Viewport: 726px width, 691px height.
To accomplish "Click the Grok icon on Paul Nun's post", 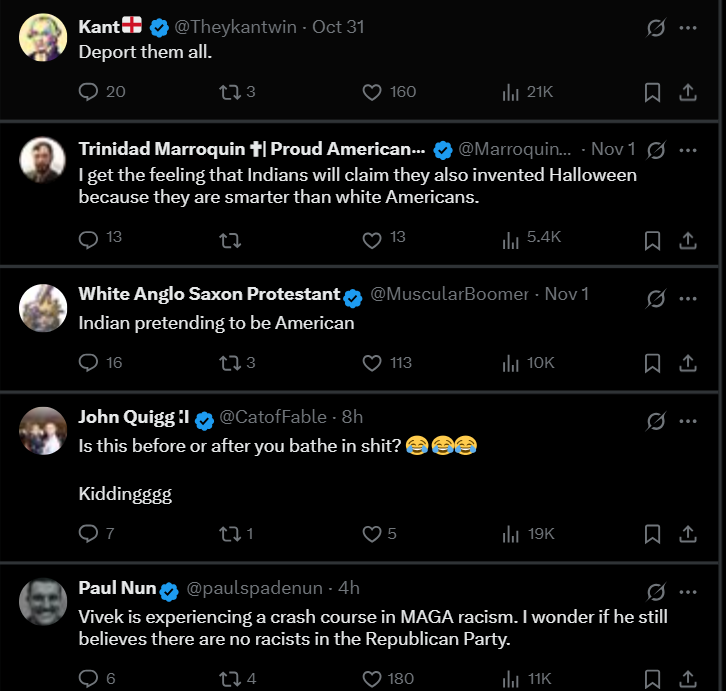I will (x=656, y=591).
